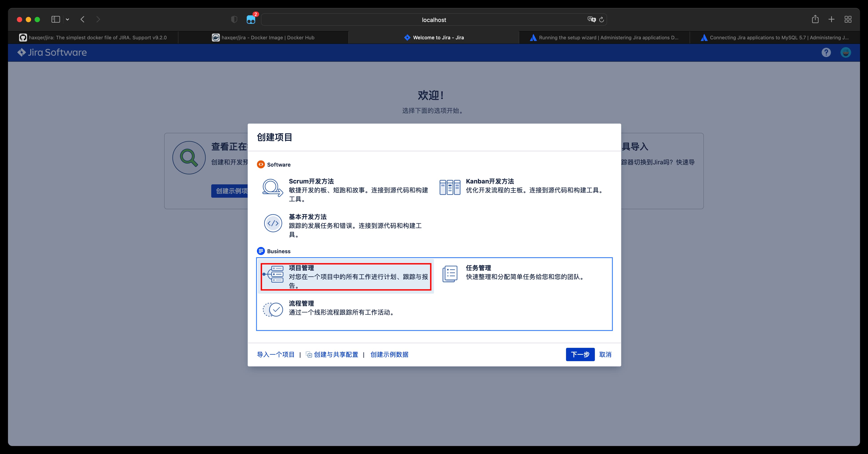Pick the 任务管理 checklist icon
This screenshot has height=454, width=868.
[x=450, y=274]
